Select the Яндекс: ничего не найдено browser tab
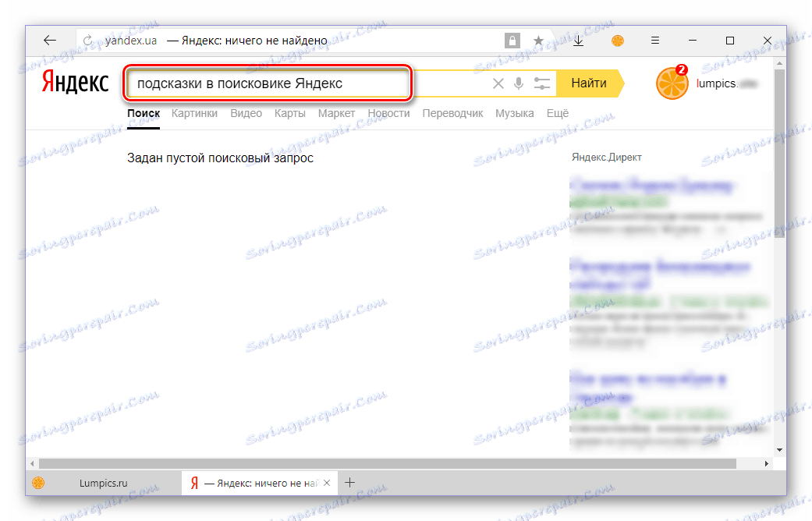The width and height of the screenshot is (812, 521). point(259,483)
